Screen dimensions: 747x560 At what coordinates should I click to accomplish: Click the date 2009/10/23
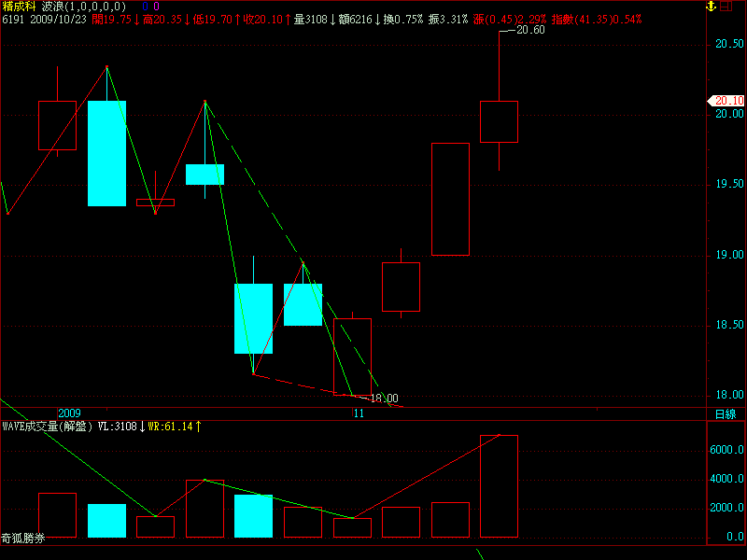[58, 20]
